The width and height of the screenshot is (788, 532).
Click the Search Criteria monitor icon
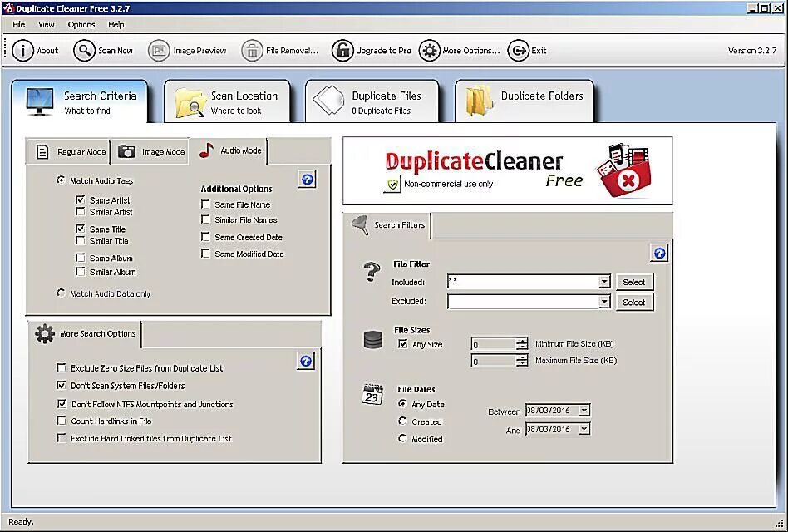40,101
